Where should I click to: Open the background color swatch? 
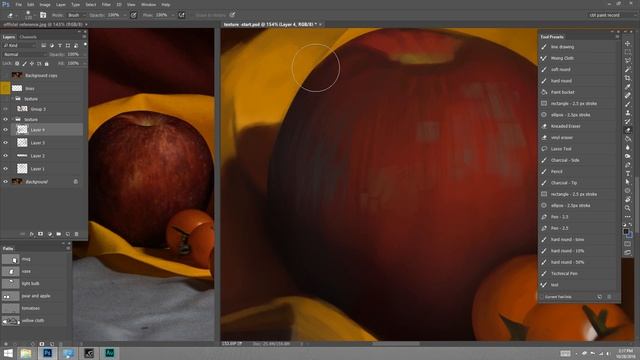tap(630, 235)
